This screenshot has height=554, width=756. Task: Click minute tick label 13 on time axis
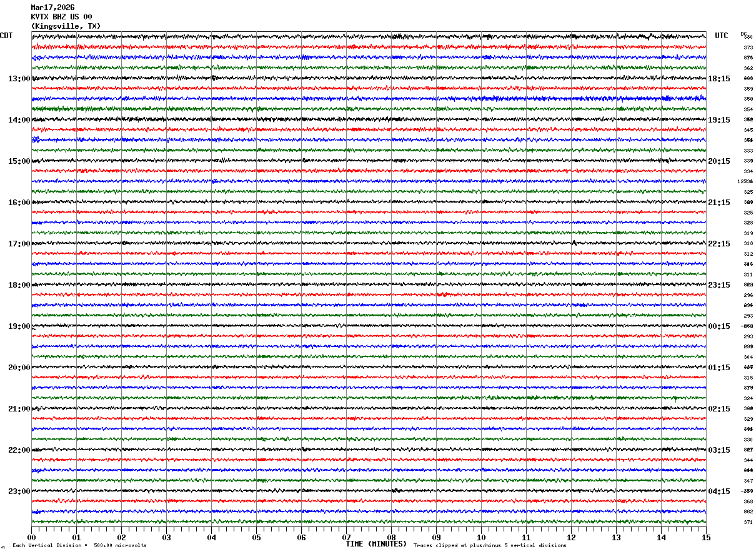coord(616,537)
